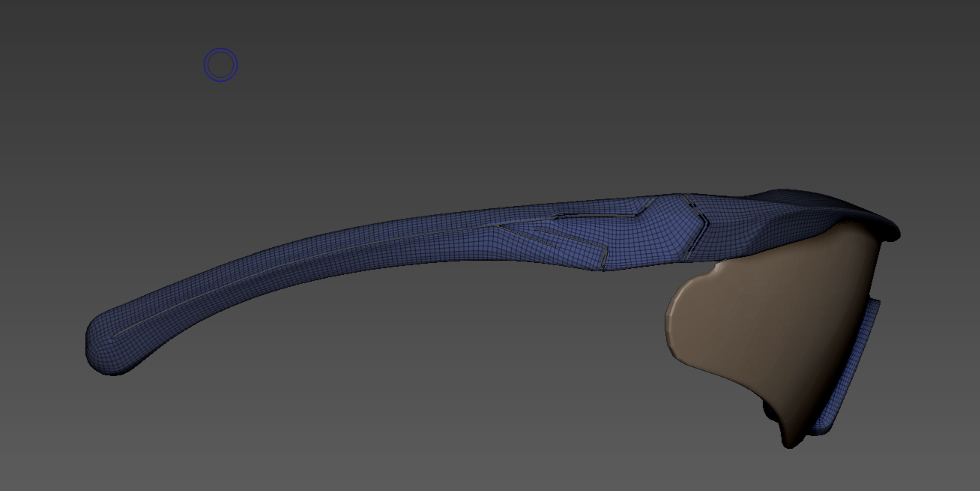
Task: Click the lower corner of the recessed temple panel
Action: [x=602, y=265]
